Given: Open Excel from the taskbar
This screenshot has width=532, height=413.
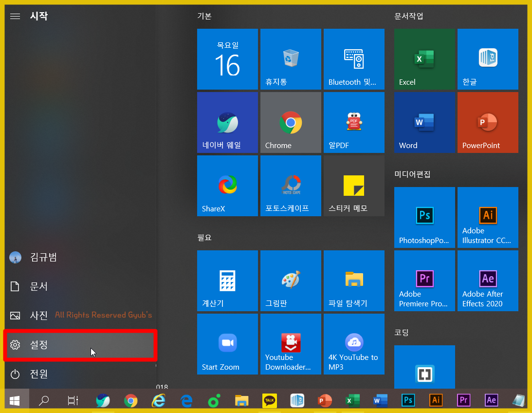Looking at the screenshot, I should tap(352, 401).
